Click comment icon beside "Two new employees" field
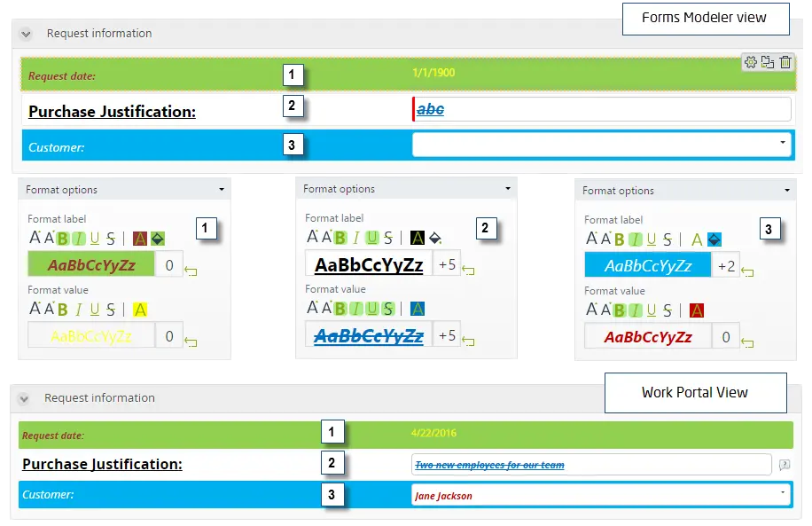The height and width of the screenshot is (526, 812). pos(785,465)
